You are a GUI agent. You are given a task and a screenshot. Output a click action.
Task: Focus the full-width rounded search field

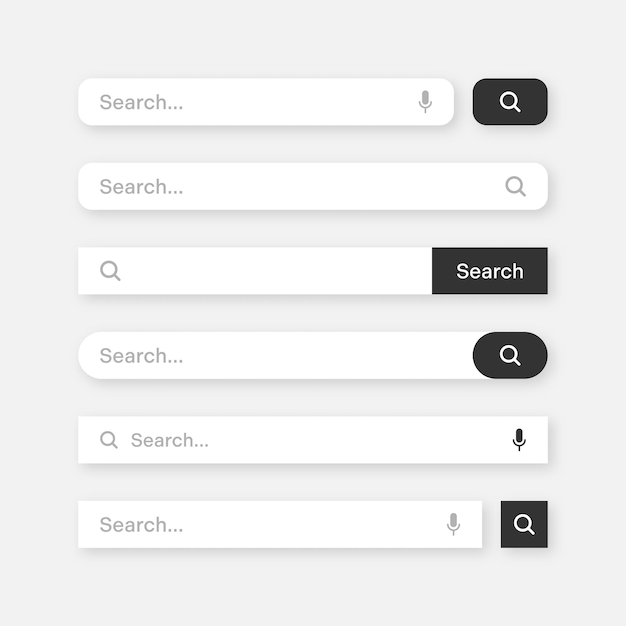point(313,186)
